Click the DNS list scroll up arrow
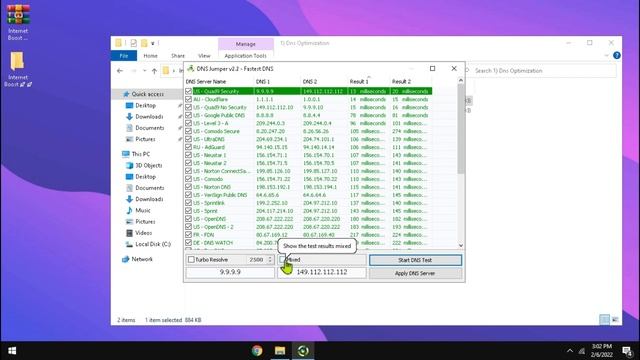 tap(461, 80)
